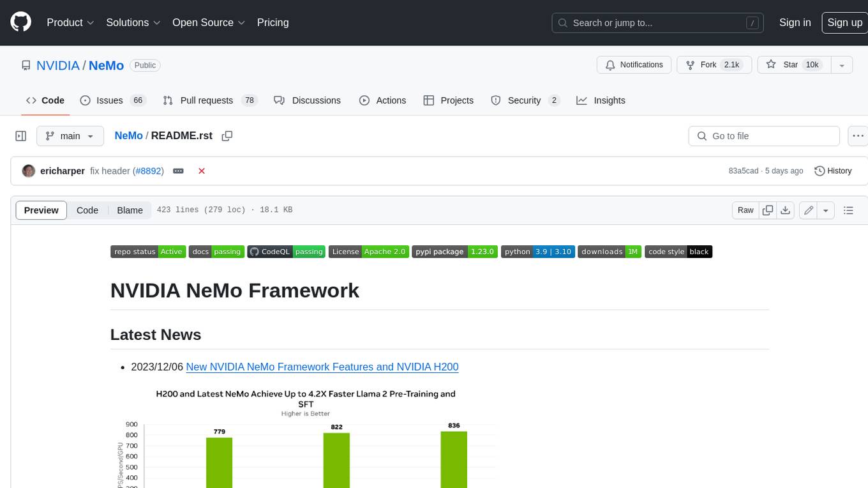Viewport: 868px width, 488px height.
Task: Open ericharper's avatar
Action: click(29, 171)
